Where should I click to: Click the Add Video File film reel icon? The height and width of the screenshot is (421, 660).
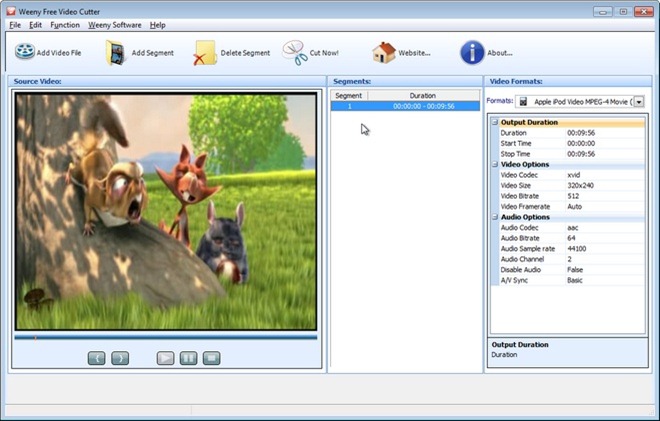pos(25,52)
